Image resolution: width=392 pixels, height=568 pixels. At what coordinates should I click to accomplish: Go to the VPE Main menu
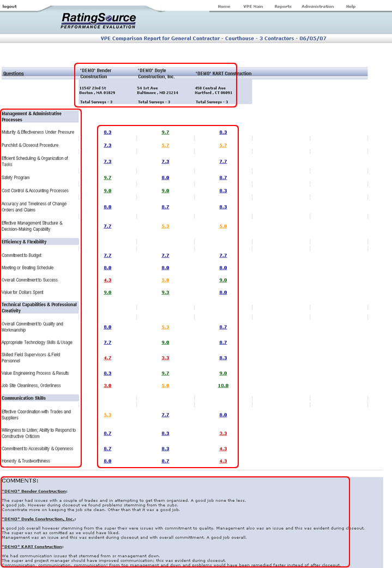click(x=253, y=7)
